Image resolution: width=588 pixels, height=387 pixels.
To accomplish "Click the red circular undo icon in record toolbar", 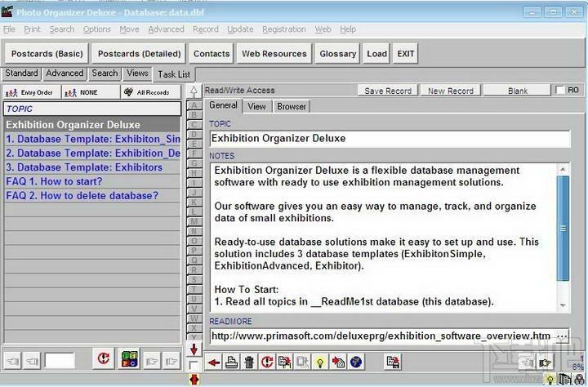I will pyautogui.click(x=267, y=363).
